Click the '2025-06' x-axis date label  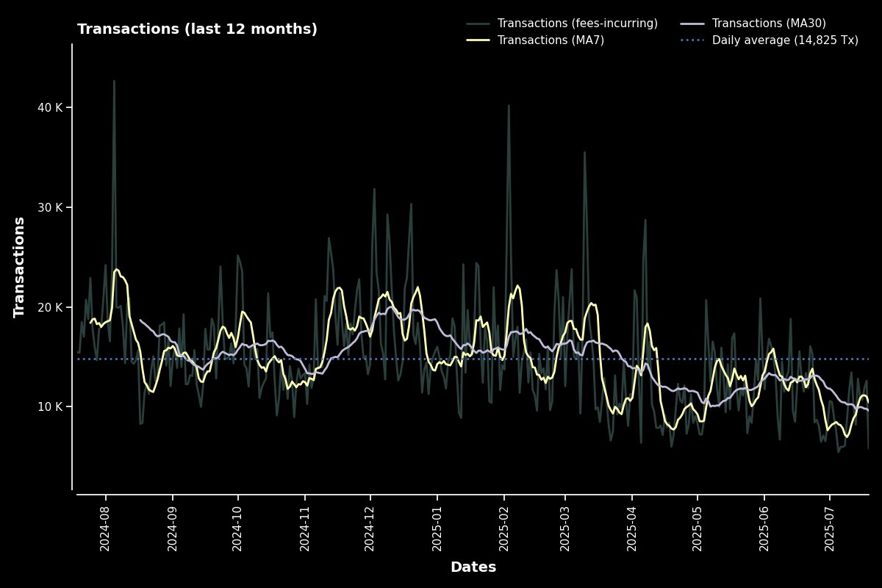coord(764,528)
